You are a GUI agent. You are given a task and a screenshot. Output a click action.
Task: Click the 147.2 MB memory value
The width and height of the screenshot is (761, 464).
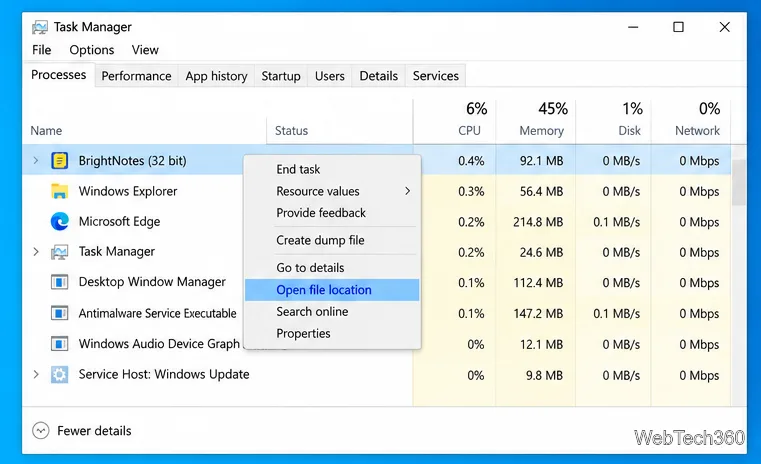coord(538,314)
